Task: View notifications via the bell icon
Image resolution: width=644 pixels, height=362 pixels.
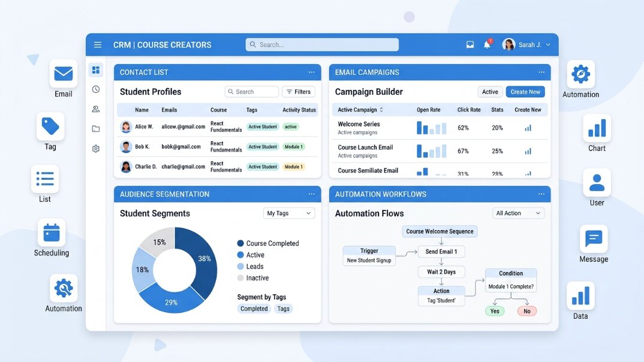Action: click(x=487, y=44)
